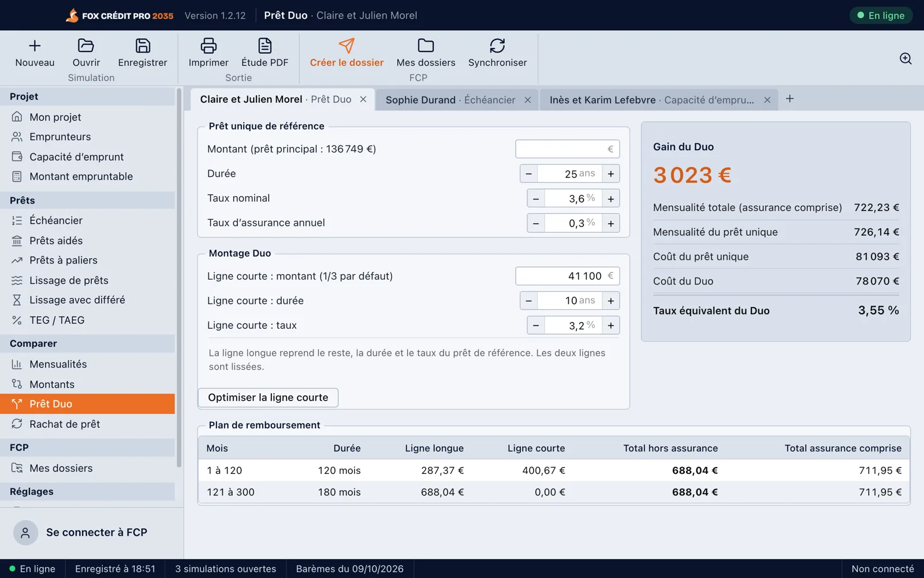The width and height of the screenshot is (924, 578).
Task: Add a new simulation tab
Action: 789,99
